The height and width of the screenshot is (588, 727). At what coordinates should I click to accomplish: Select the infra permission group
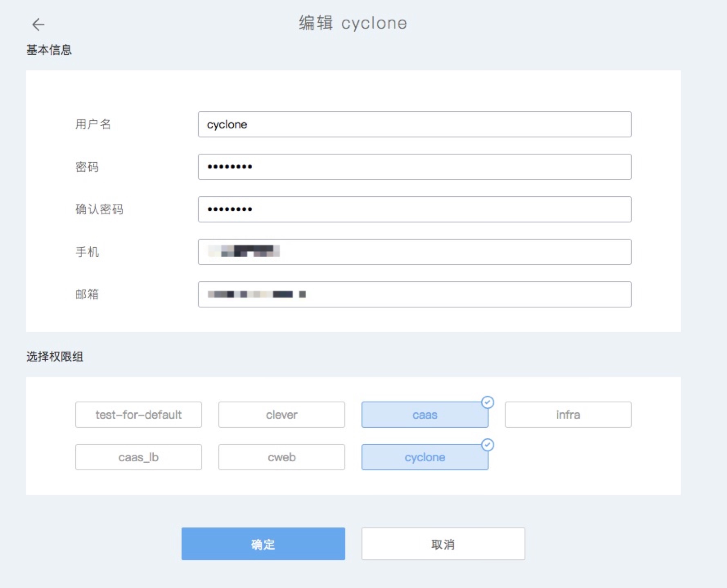click(x=568, y=415)
